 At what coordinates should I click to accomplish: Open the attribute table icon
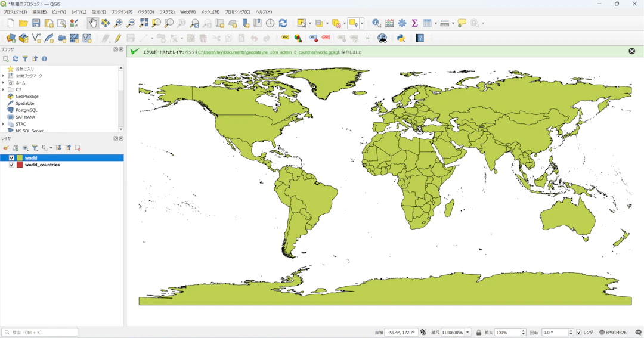(x=428, y=23)
